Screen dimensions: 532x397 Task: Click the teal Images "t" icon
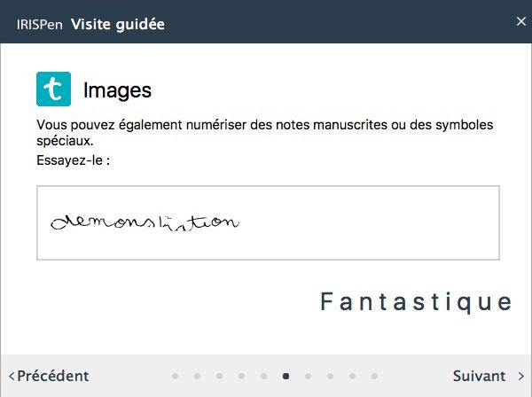point(53,90)
